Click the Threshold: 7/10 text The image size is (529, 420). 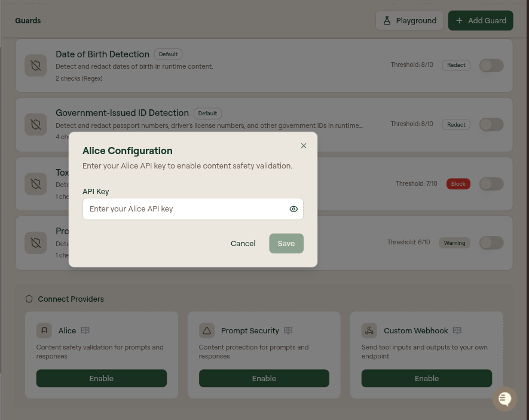(x=416, y=183)
